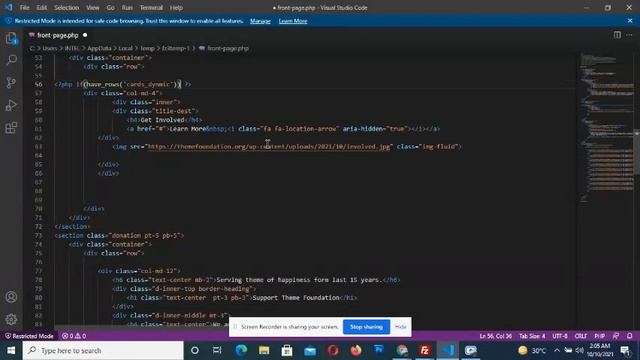640x360 pixels.
Task: Click front-page.php in breadcrumb path
Action: [228, 48]
